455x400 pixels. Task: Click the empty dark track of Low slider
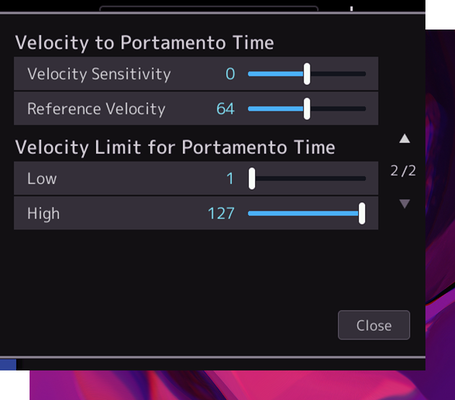(x=311, y=179)
